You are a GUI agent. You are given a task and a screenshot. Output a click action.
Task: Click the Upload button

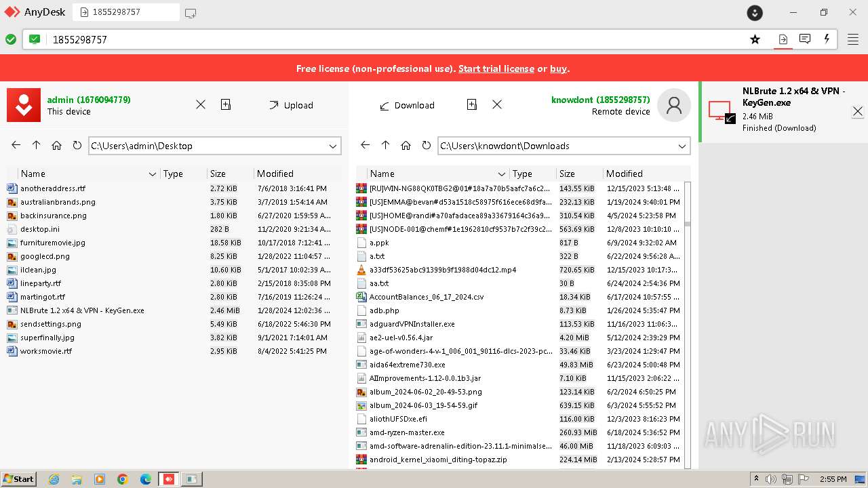click(291, 105)
